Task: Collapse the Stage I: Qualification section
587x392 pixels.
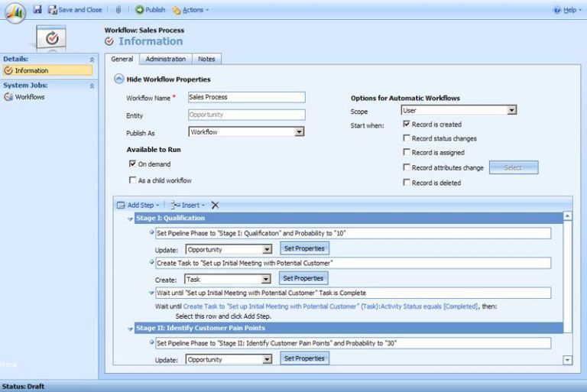Action: pyautogui.click(x=130, y=219)
